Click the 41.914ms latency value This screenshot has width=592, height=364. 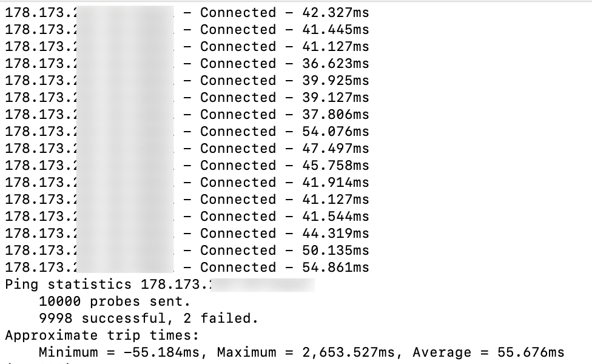(335, 182)
